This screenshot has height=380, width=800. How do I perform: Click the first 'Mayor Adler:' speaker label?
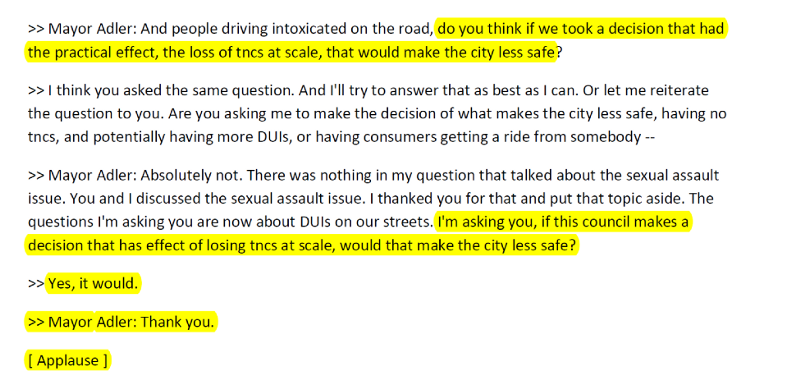click(x=92, y=29)
